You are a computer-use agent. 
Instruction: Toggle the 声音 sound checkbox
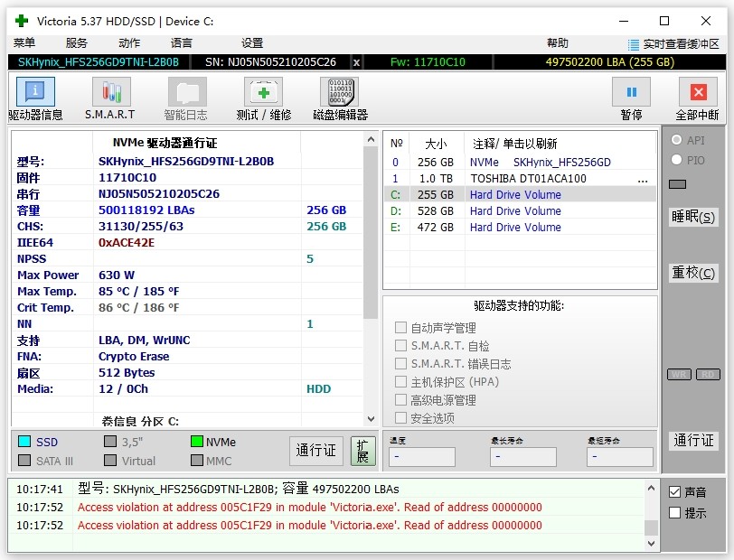point(674,492)
